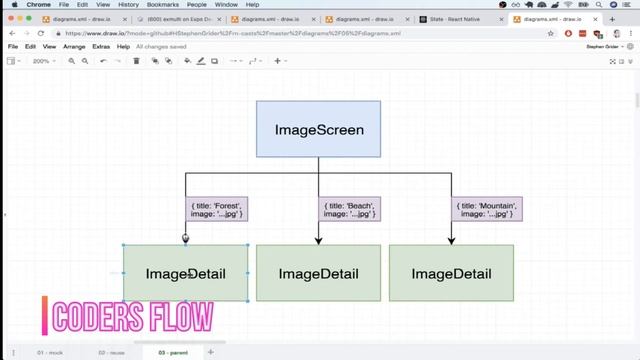Image resolution: width=640 pixels, height=360 pixels.
Task: Open the view panel layout dropdown
Action: pyautogui.click(x=13, y=61)
